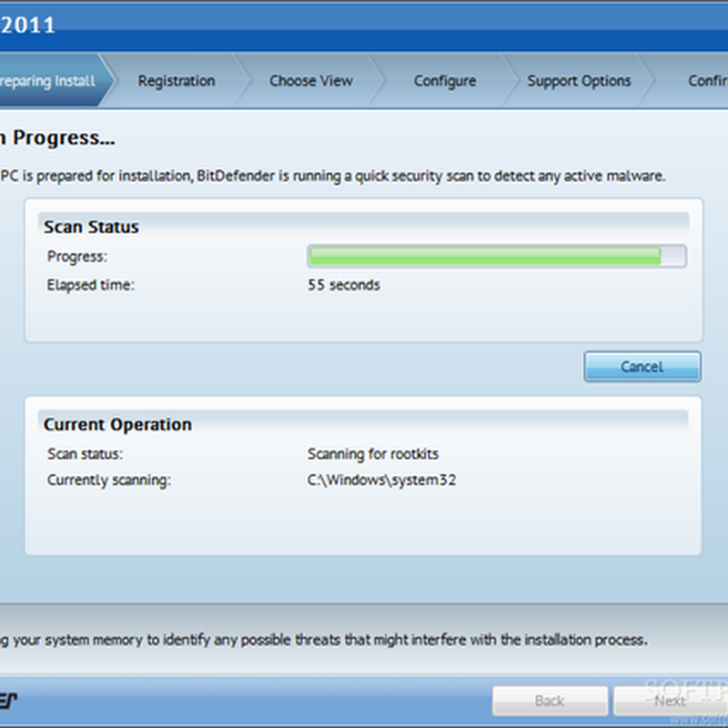Click the 'Currently scanning:' label
The height and width of the screenshot is (728, 728).
point(109,480)
